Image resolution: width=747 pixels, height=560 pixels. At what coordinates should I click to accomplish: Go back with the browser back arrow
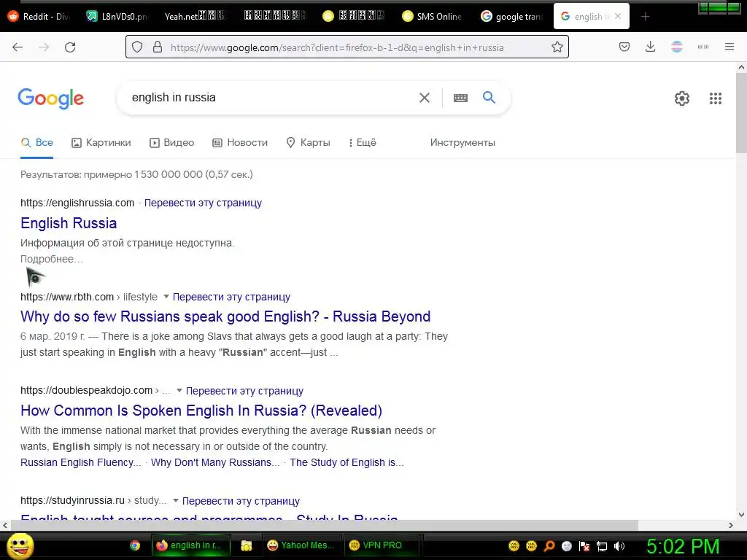click(18, 47)
